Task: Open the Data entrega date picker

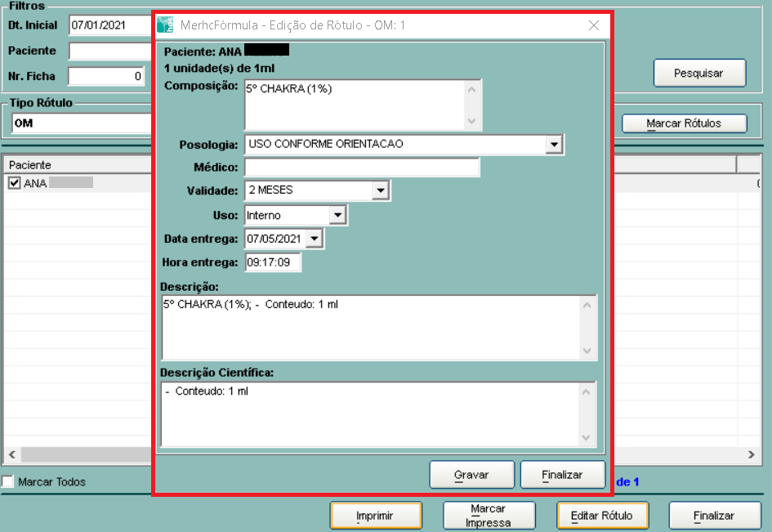Action: (x=315, y=239)
